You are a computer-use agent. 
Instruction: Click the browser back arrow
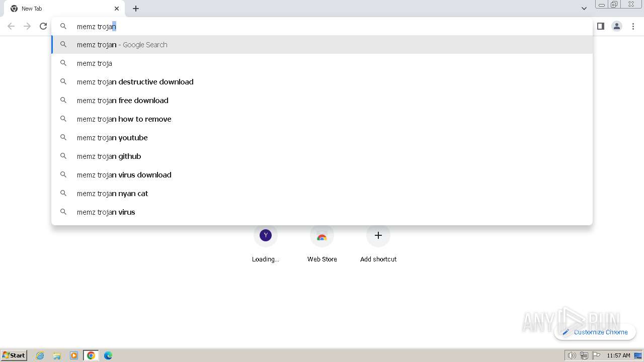click(x=11, y=26)
